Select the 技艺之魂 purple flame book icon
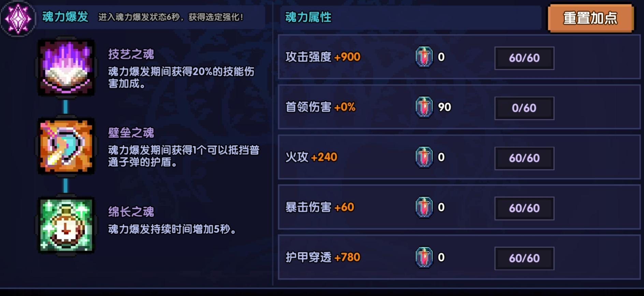 pyautogui.click(x=66, y=67)
